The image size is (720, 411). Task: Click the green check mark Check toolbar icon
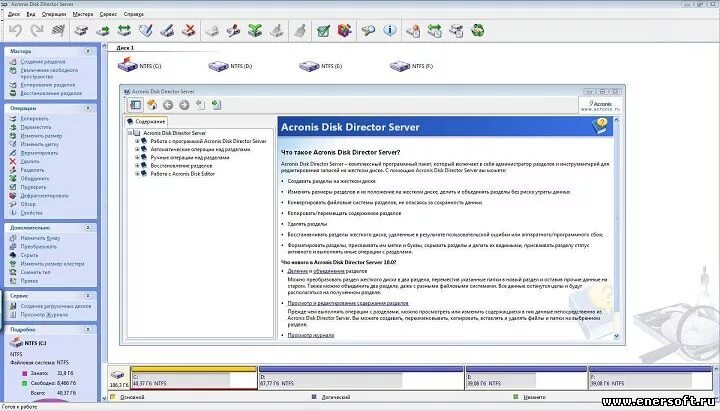pos(323,31)
